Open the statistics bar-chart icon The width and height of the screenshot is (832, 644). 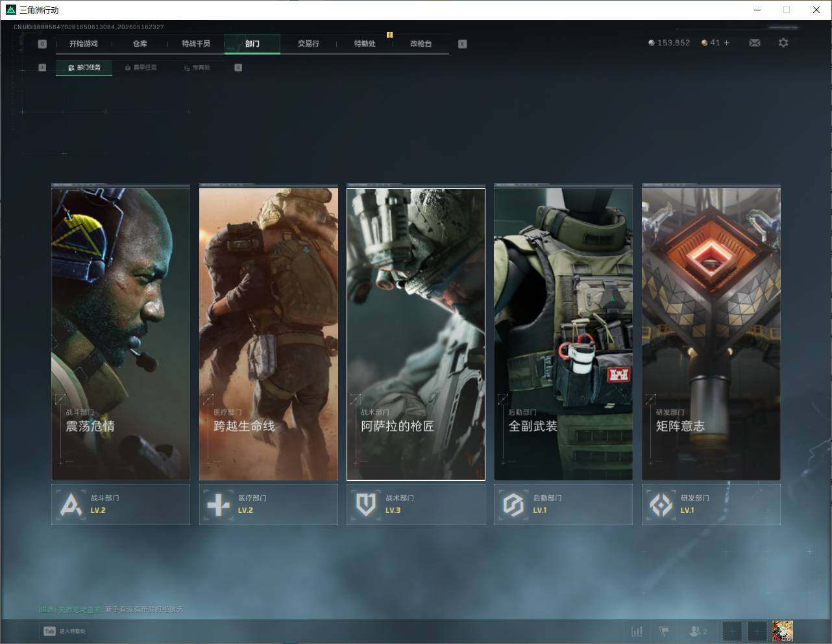(x=637, y=631)
